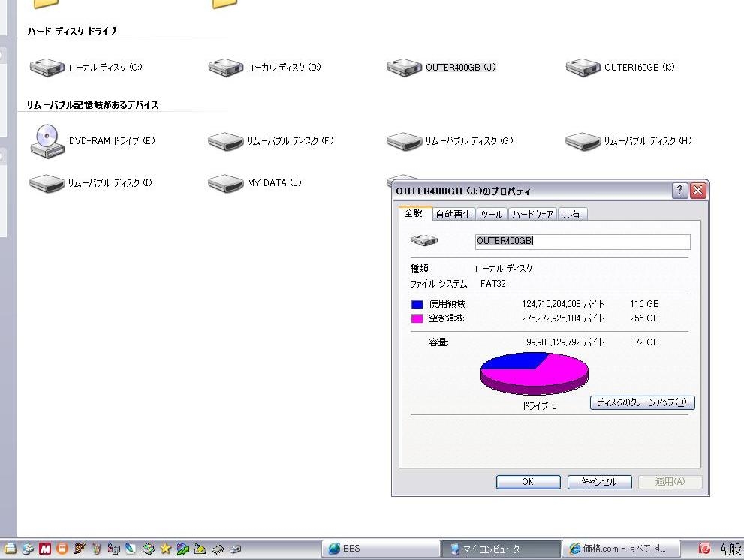
Task: Click the globe with green arrow quick launch icon
Action: tap(182, 549)
